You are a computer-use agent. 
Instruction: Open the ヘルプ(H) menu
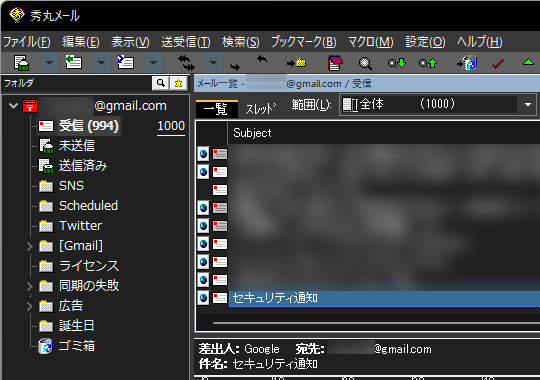(479, 42)
